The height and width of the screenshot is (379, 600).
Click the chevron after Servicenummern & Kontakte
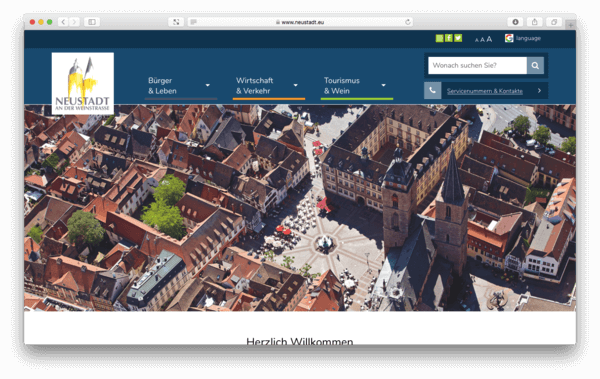coord(539,91)
